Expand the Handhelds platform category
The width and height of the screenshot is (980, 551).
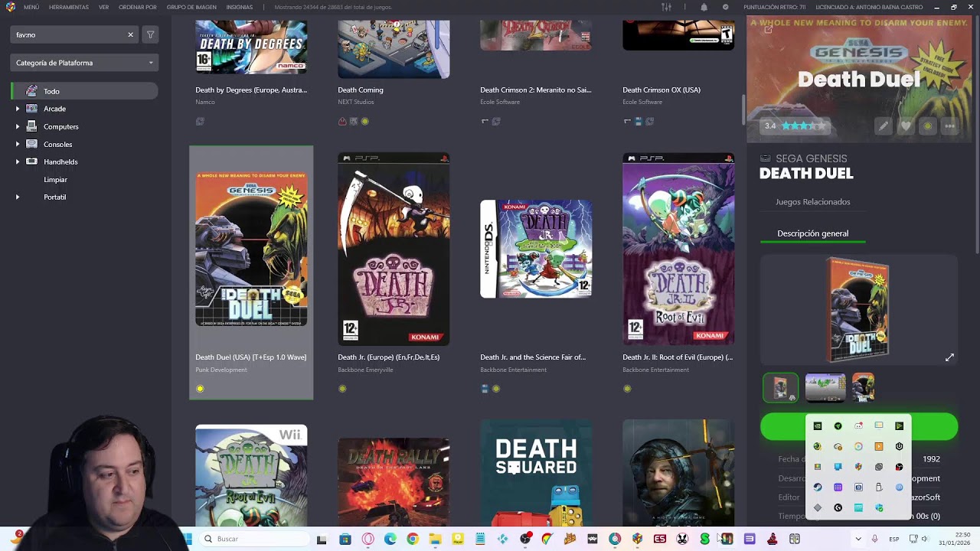[18, 161]
